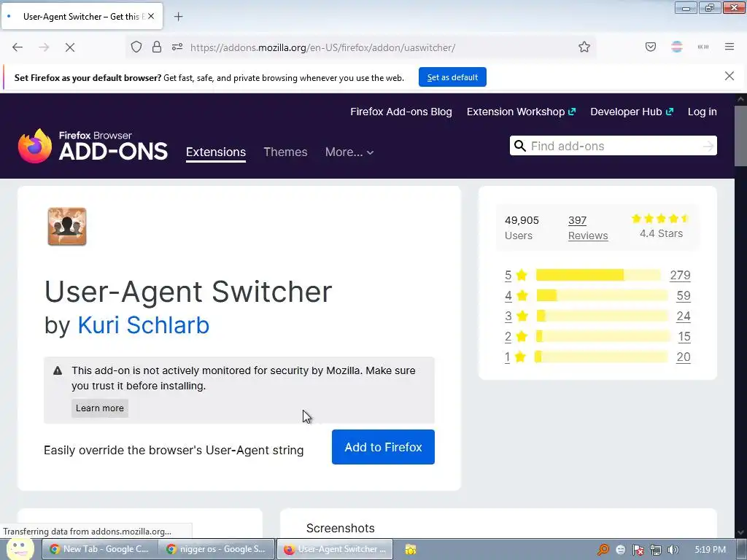Open the Windows Start button
747x560 pixels.
click(19, 549)
